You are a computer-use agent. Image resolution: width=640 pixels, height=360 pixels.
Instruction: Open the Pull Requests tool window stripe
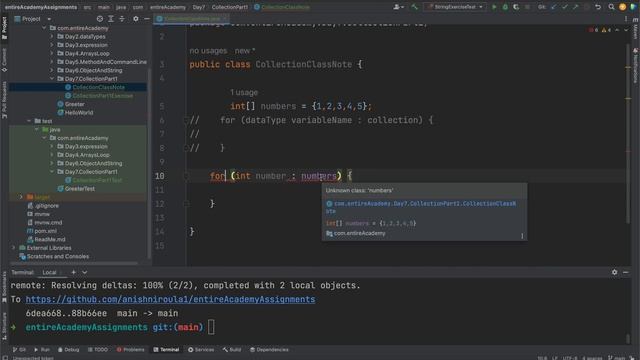point(4,100)
